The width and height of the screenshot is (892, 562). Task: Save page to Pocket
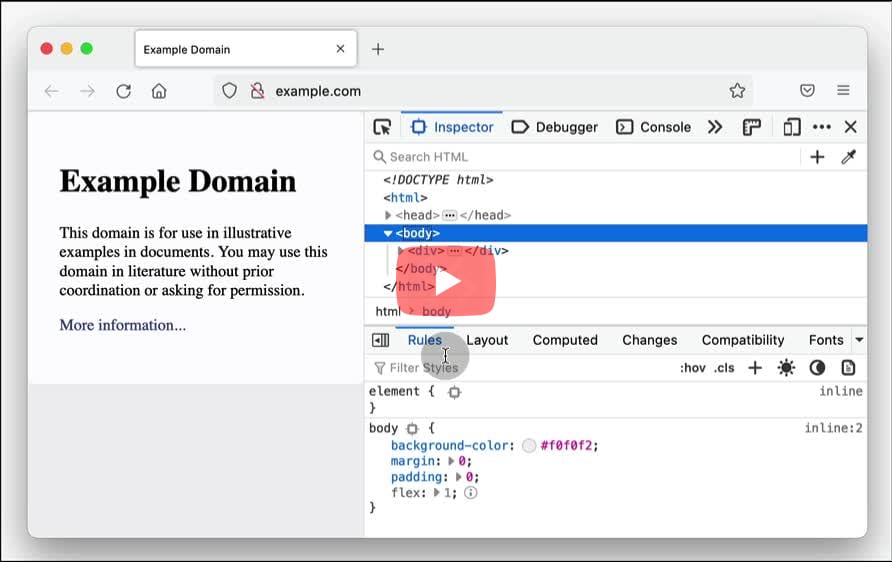click(x=807, y=90)
